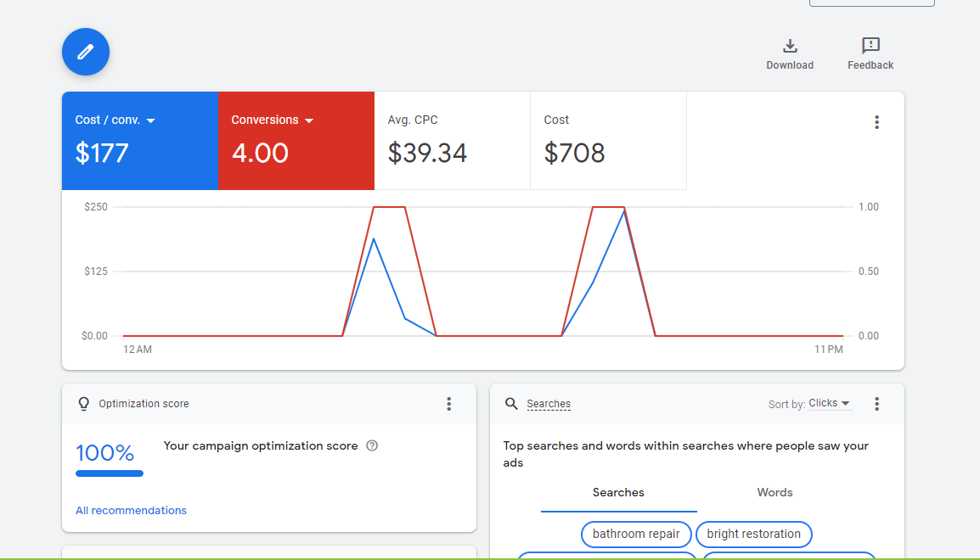Select the Cost metric tile
This screenshot has height=560, width=980.
[608, 141]
